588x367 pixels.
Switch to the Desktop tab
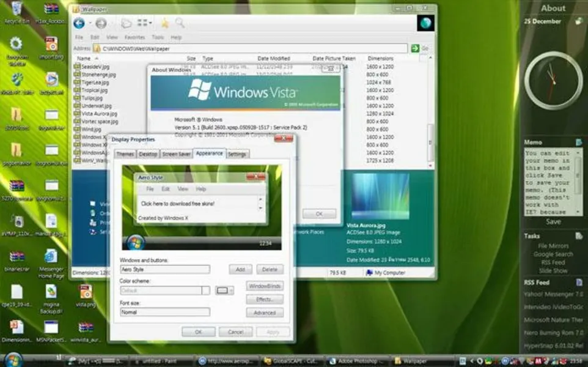click(148, 154)
